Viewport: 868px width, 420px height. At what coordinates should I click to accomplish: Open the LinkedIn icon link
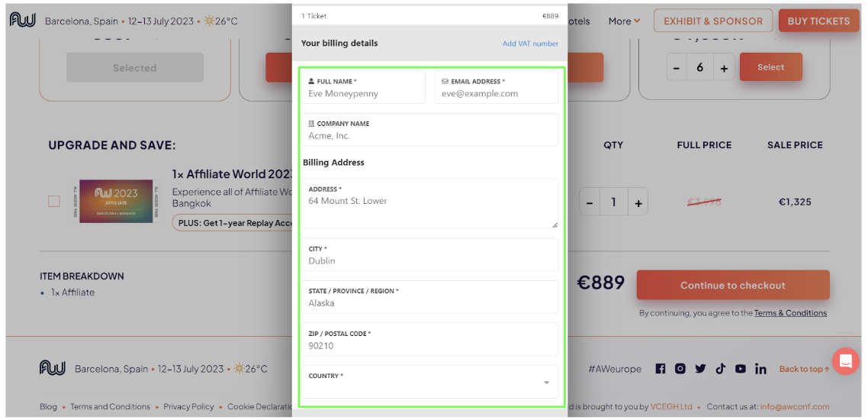pos(760,369)
